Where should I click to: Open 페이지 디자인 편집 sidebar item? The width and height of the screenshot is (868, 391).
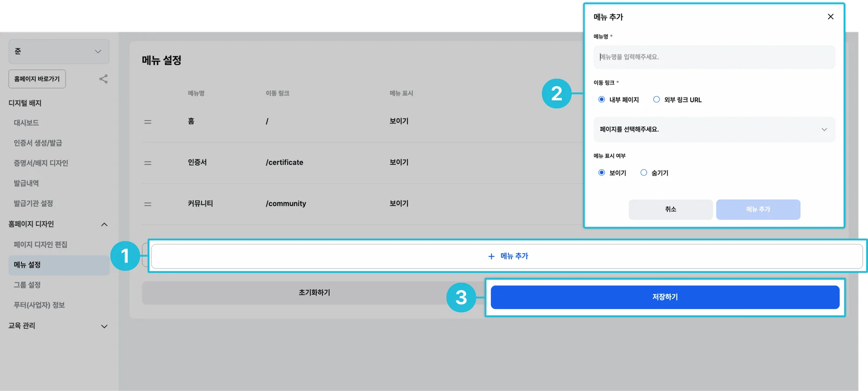point(40,245)
